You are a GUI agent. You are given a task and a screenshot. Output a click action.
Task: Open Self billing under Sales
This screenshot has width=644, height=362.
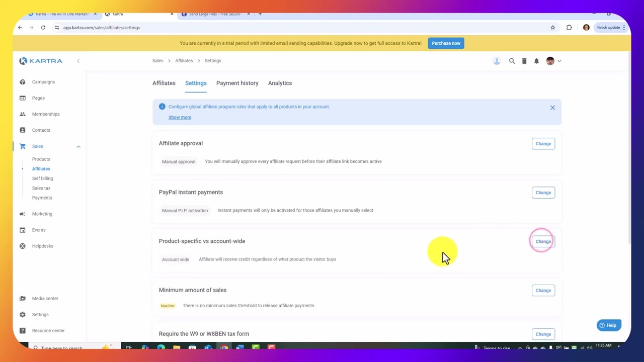coord(42,178)
